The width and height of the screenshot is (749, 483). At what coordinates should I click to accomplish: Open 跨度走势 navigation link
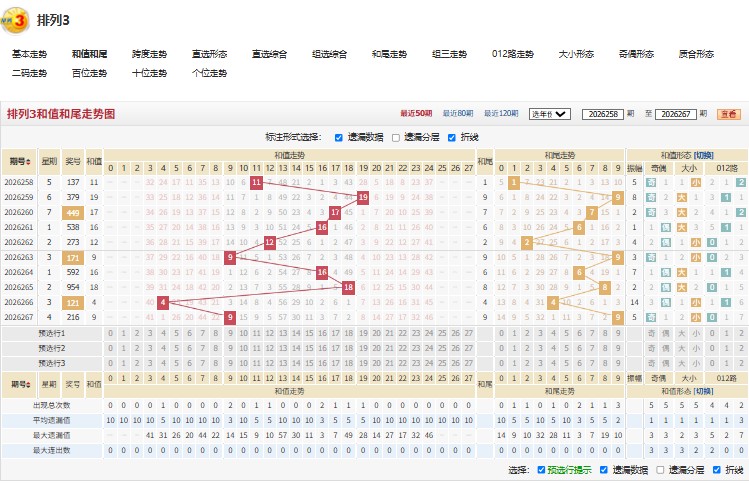click(150, 54)
